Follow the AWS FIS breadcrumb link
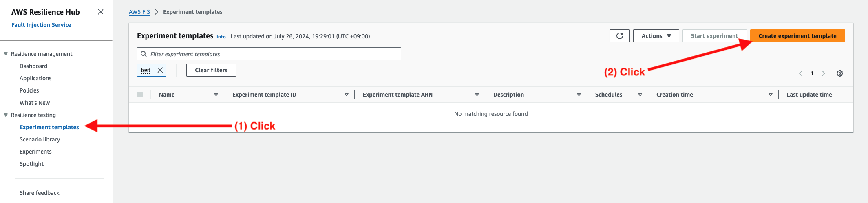868x203 pixels. pos(139,12)
